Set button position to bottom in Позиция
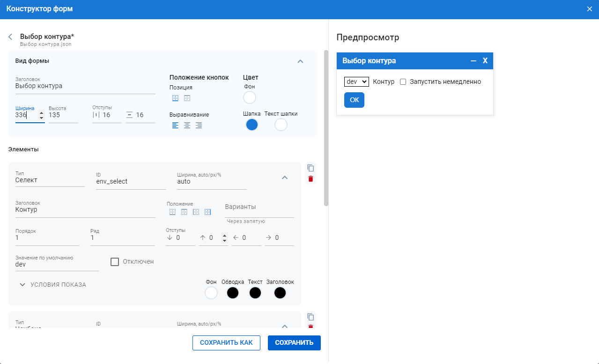Viewport: 599px width, 364px height. click(175, 98)
